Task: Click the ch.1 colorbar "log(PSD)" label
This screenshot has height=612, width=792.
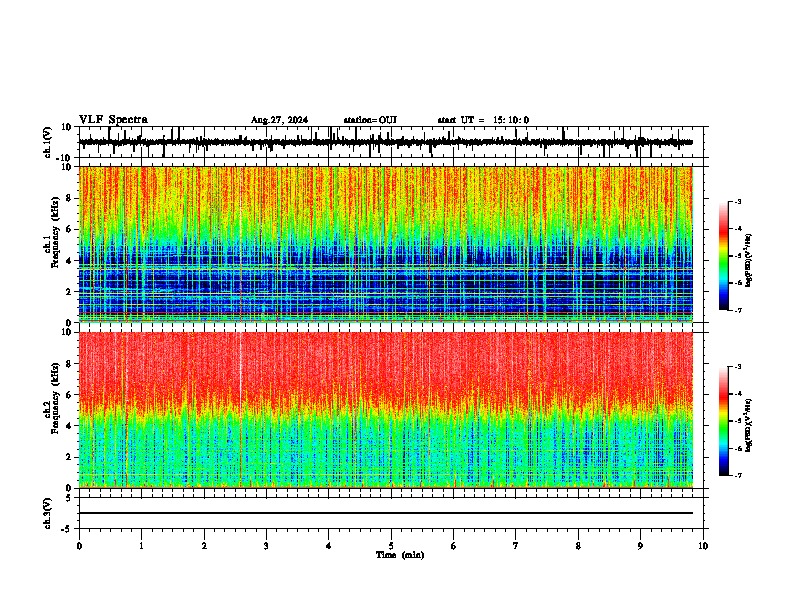Action: 748,260
